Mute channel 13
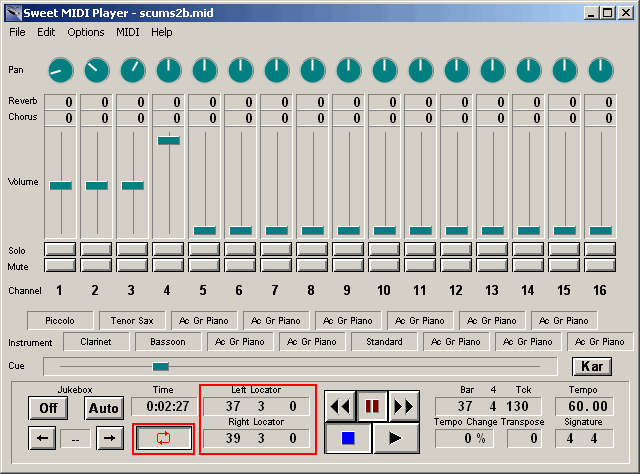This screenshot has width=640, height=474. point(492,265)
